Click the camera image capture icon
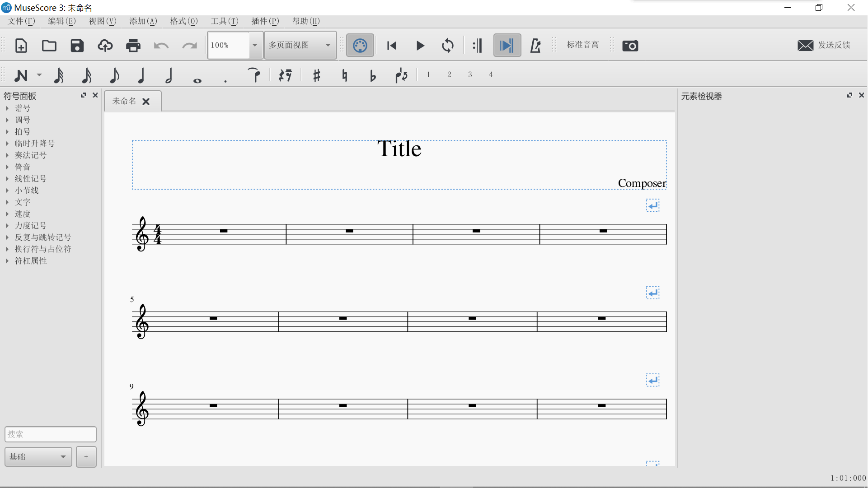 point(630,46)
